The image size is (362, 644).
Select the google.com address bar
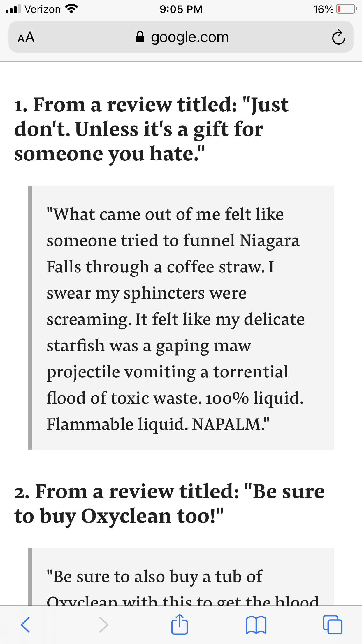(x=189, y=37)
